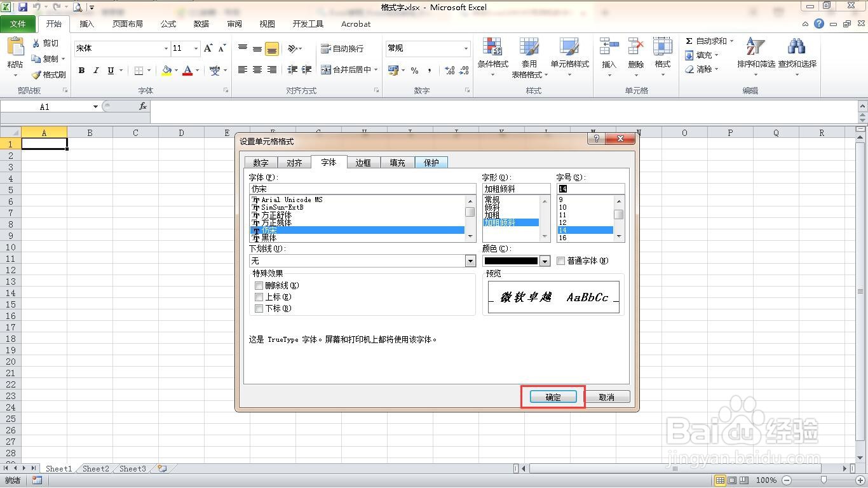Switch to the Fill (填充) dialog tab
The image size is (868, 488).
(397, 163)
